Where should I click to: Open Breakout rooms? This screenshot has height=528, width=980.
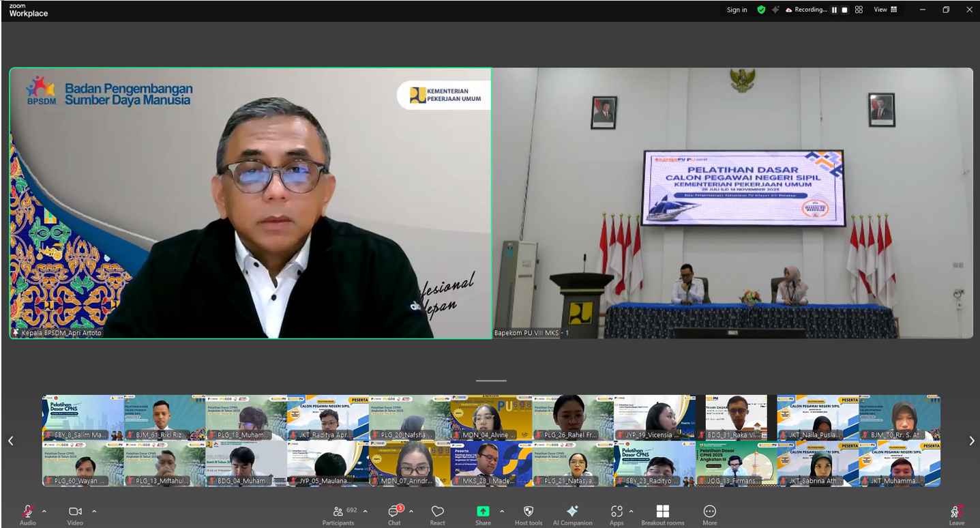(662, 515)
